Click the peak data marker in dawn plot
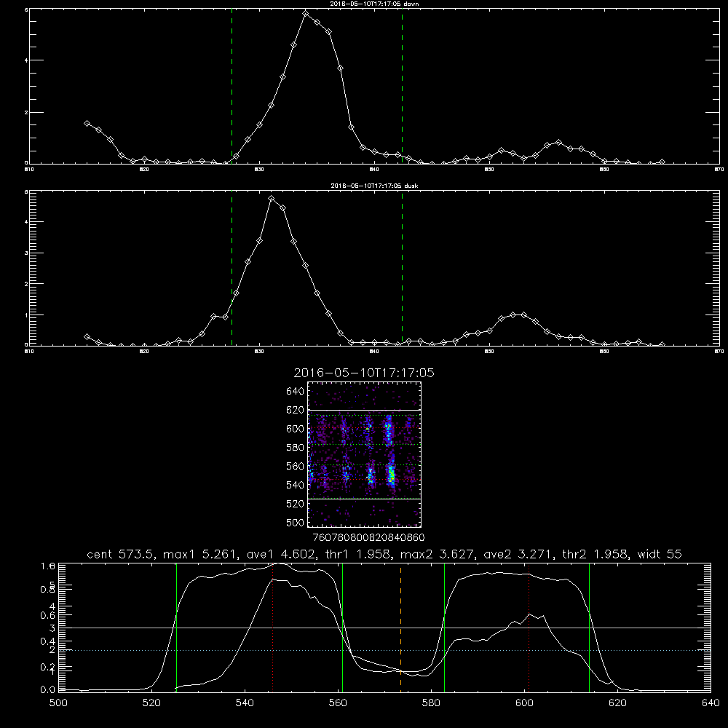Viewport: 728px width, 728px height. click(305, 13)
